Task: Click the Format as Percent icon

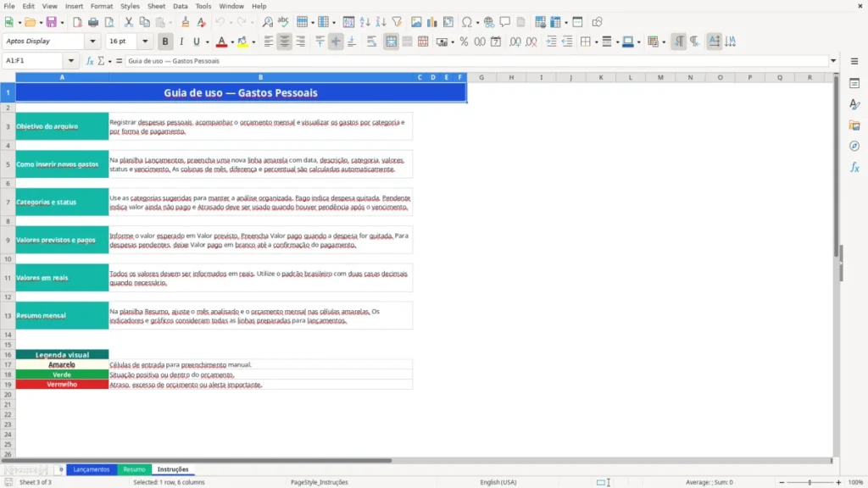Action: 464,42
